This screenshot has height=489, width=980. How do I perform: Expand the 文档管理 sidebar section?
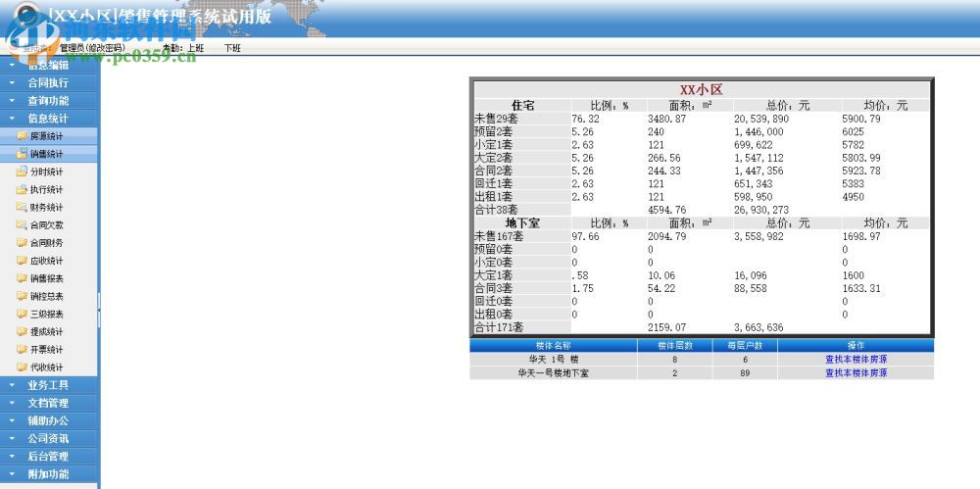click(49, 404)
